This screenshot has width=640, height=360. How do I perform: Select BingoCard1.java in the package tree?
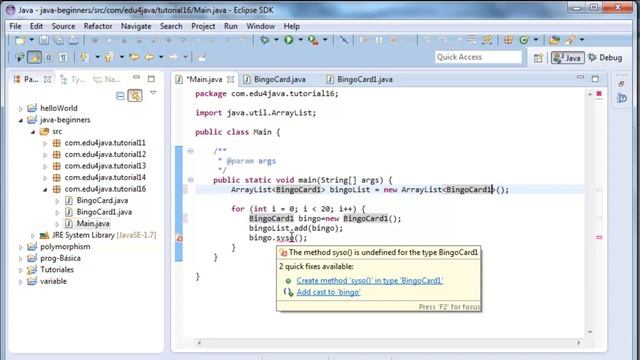point(104,212)
